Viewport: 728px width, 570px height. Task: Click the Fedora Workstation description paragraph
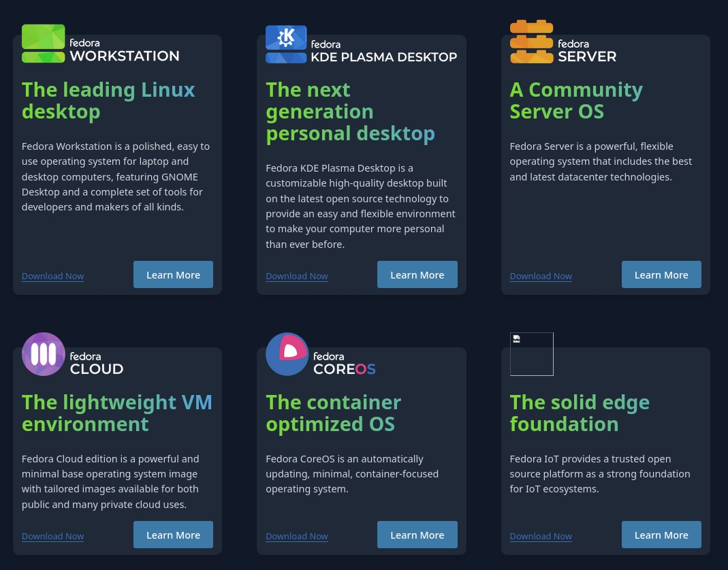[x=116, y=177]
